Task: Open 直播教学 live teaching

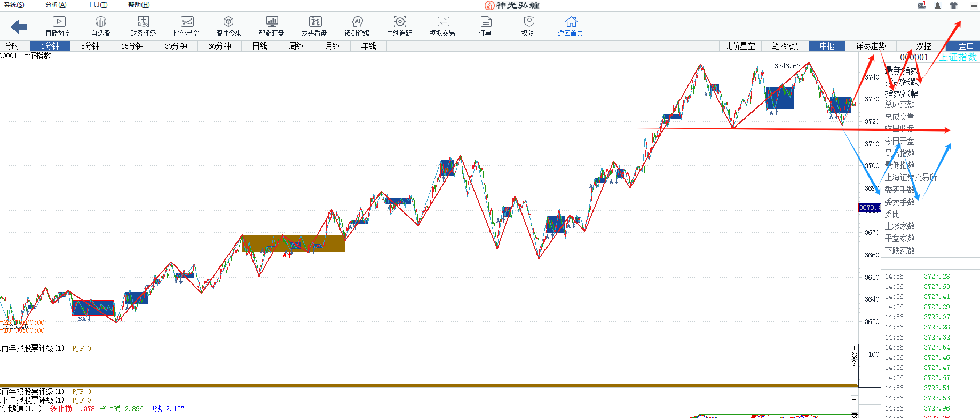Action: click(x=58, y=26)
